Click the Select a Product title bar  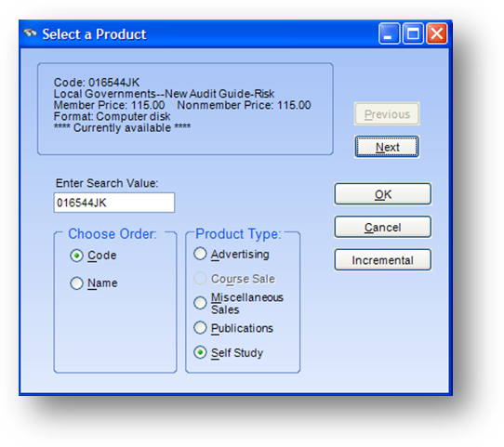[x=199, y=33]
